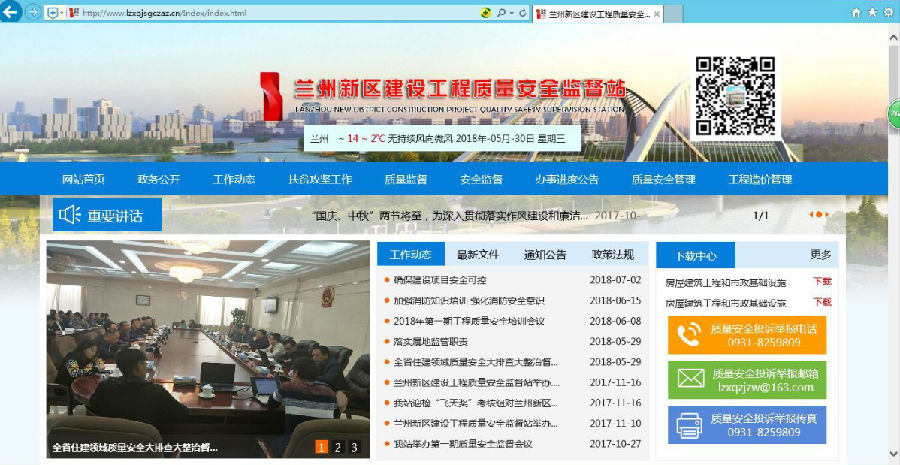Open the favorites star icon
Viewport: 900px width, 465px height.
[x=872, y=12]
